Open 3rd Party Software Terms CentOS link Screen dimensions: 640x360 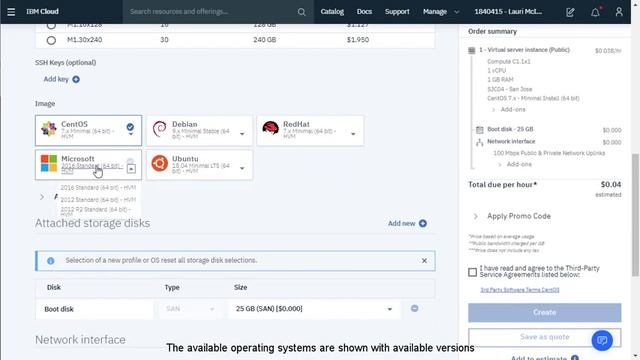pyautogui.click(x=520, y=290)
